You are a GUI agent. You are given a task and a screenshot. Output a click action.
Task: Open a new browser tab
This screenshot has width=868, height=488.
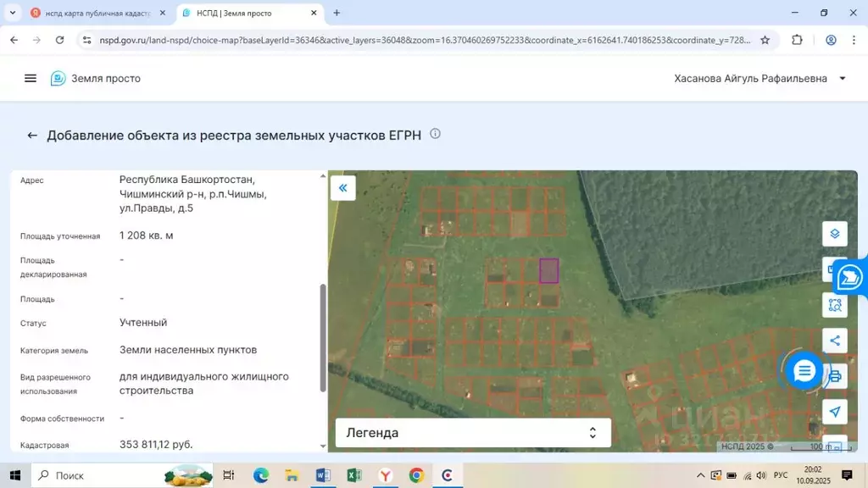point(337,13)
